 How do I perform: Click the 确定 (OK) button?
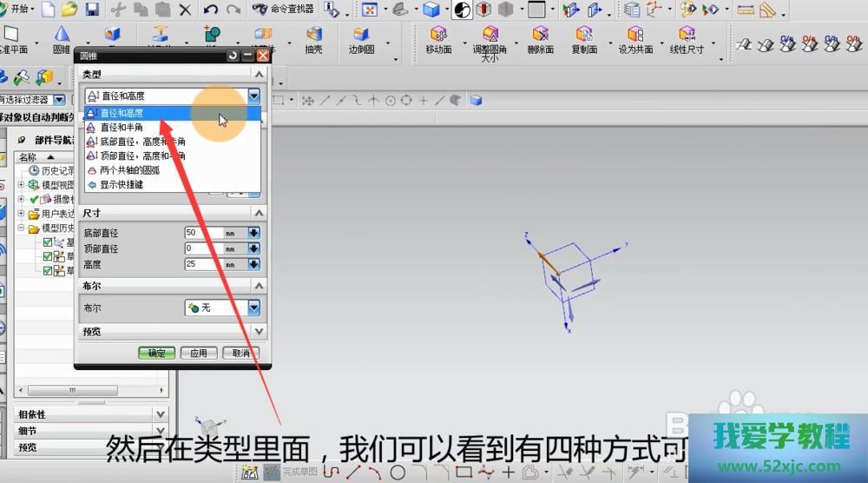pos(156,354)
